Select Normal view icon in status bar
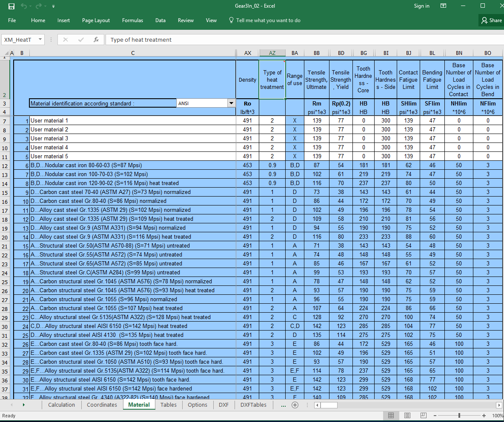504x422 pixels. tap(391, 416)
